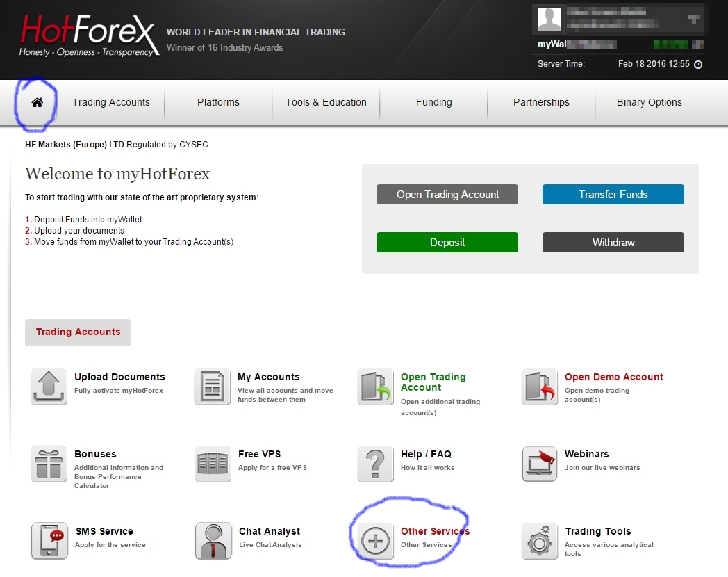Click 'Apply for a free VPS' text
728x577 pixels.
click(272, 467)
